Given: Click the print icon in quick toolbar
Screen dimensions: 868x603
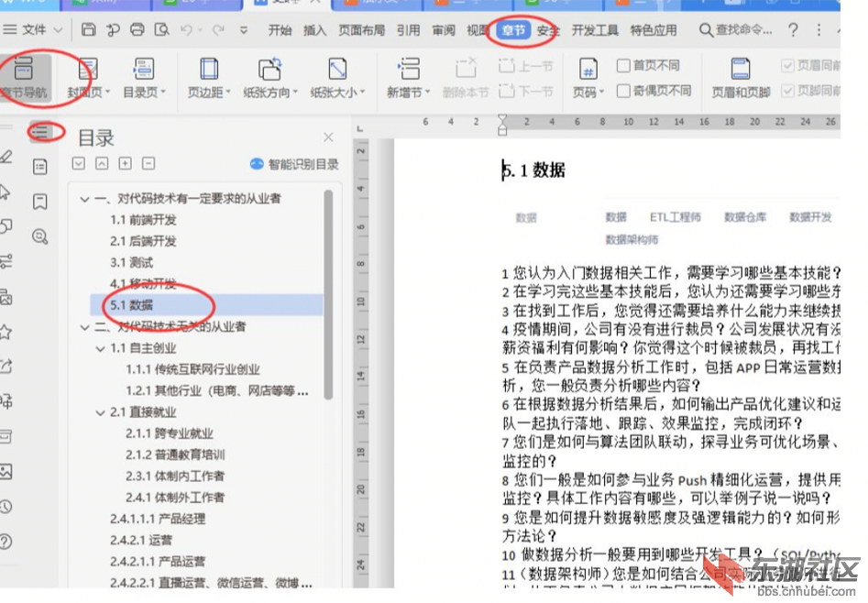Looking at the screenshot, I should click(x=137, y=29).
